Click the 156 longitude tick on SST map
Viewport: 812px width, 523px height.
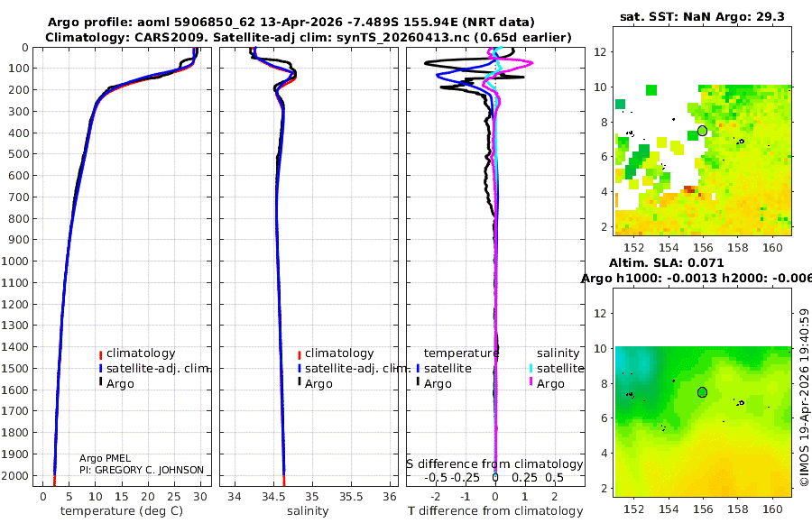[703, 247]
